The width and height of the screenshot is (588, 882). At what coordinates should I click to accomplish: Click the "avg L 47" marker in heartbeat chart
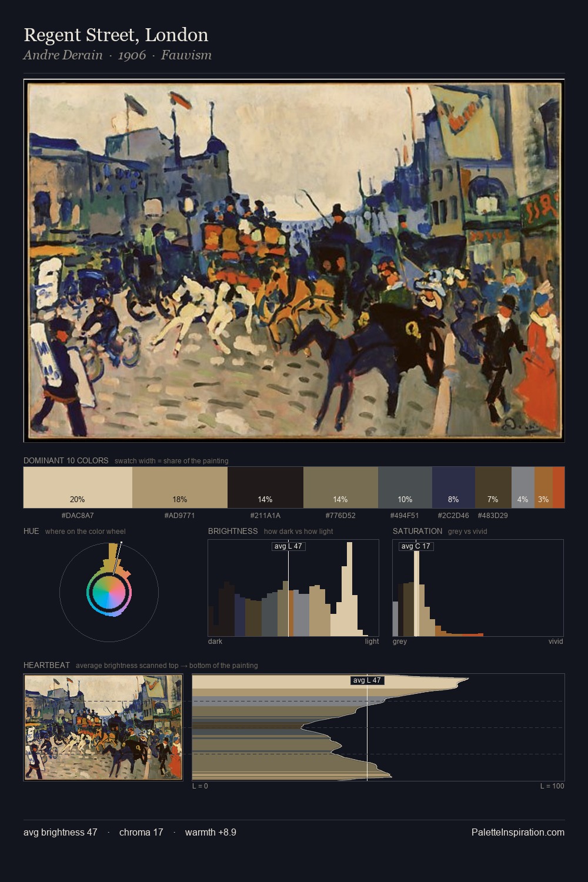pyautogui.click(x=367, y=680)
